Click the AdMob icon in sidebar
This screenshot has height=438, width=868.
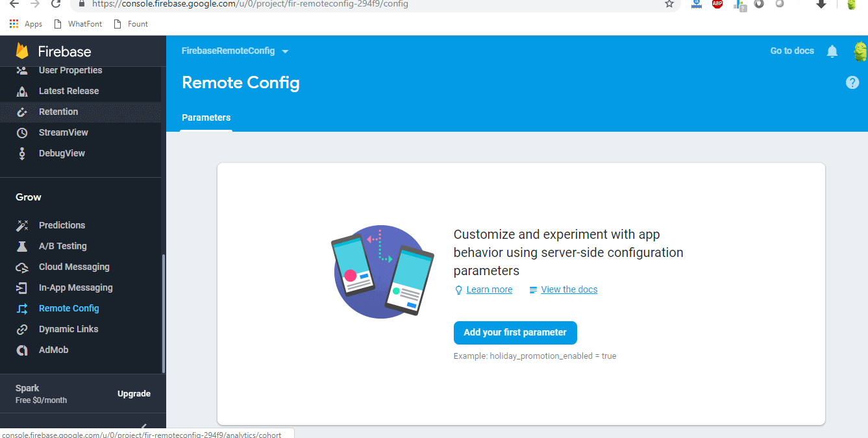22,350
